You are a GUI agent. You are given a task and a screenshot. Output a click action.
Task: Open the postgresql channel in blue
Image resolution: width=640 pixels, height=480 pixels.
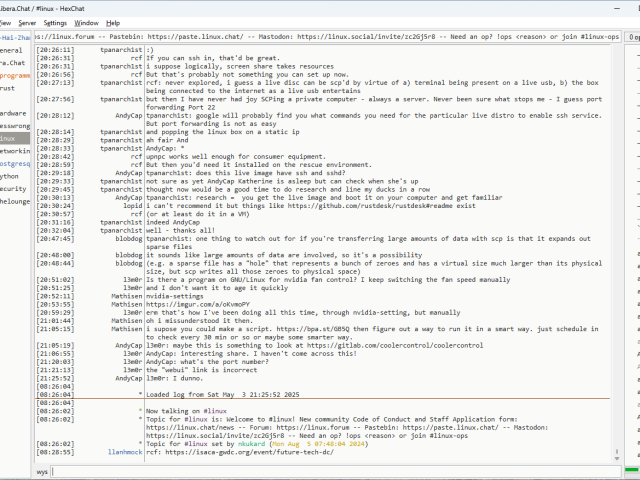(14, 163)
